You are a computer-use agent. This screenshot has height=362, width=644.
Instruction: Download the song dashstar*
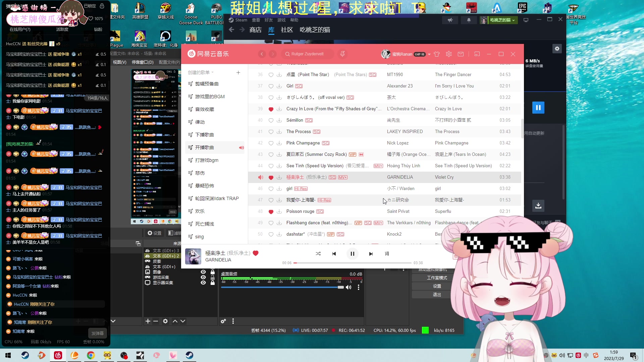(279, 234)
